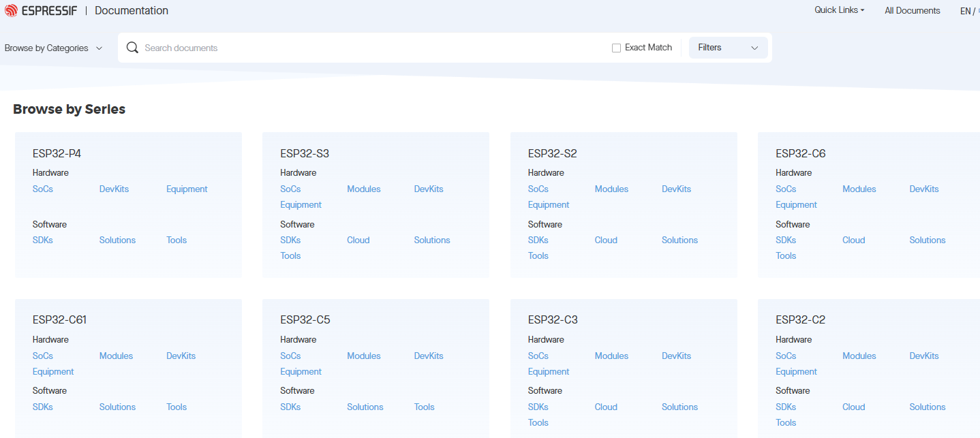Select the ESP32-P4 series title
The width and height of the screenshot is (980, 438).
tap(57, 153)
